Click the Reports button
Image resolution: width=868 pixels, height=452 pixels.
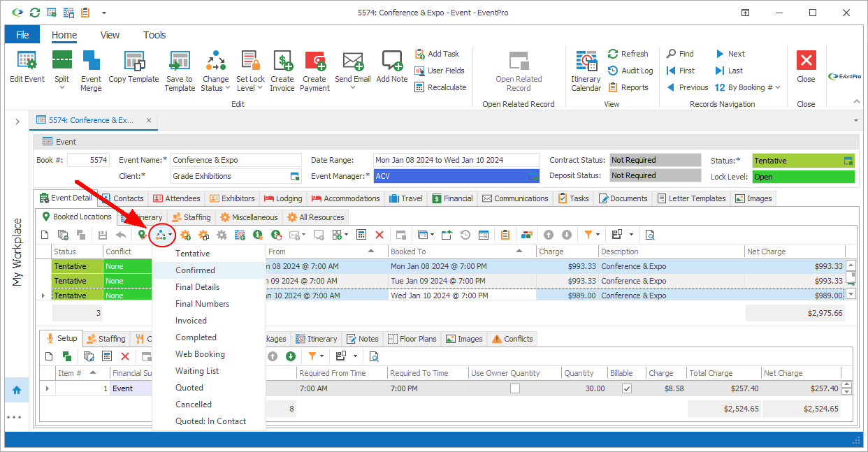(x=628, y=87)
